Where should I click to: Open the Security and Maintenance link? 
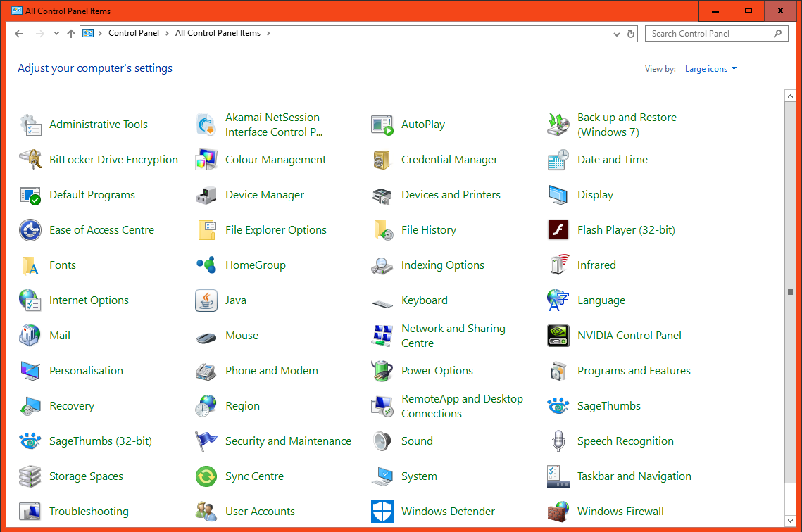coord(289,441)
